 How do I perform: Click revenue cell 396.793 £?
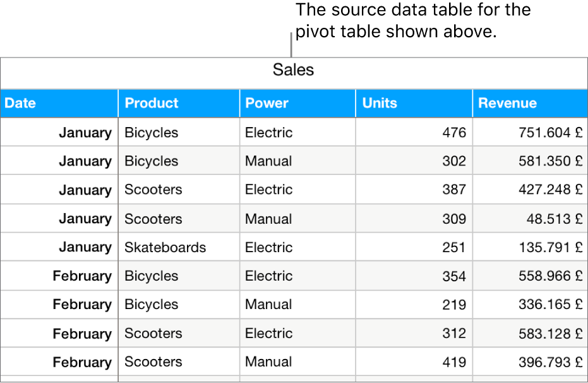click(529, 362)
